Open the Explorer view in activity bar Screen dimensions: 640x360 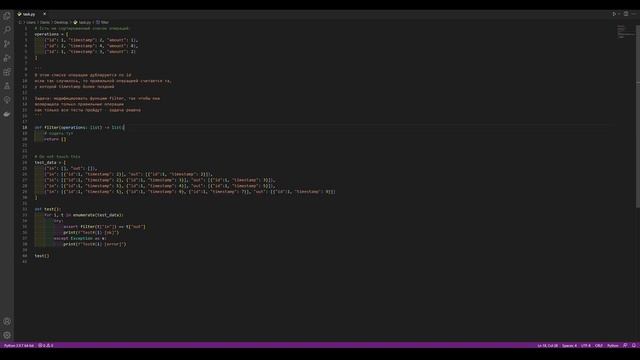(x=7, y=16)
